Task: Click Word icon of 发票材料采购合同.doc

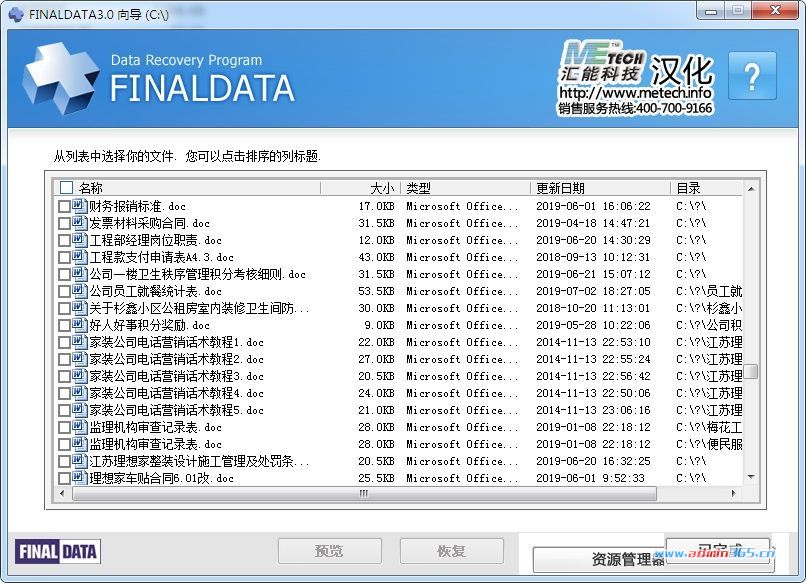Action: click(79, 223)
